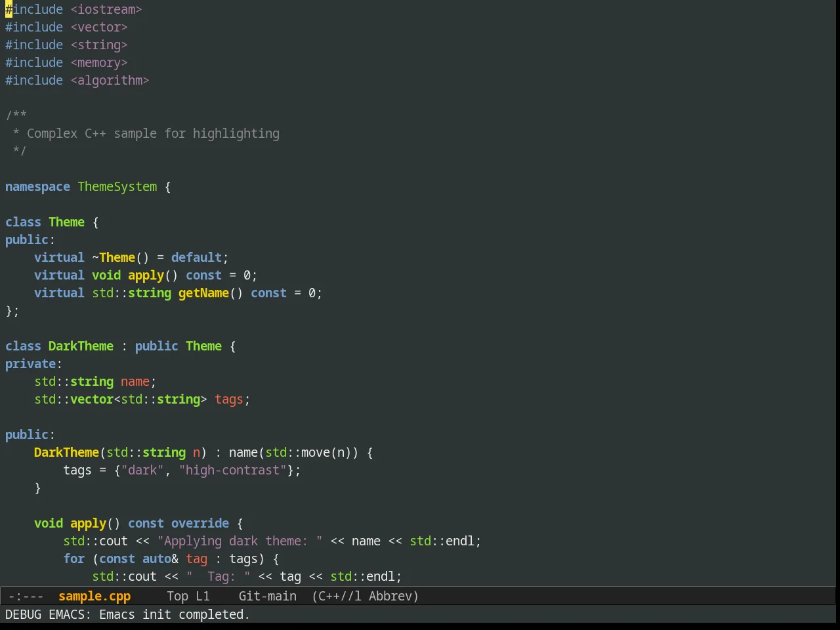
Task: Click the 'auto' keyword in the for loop
Action: 157,558
